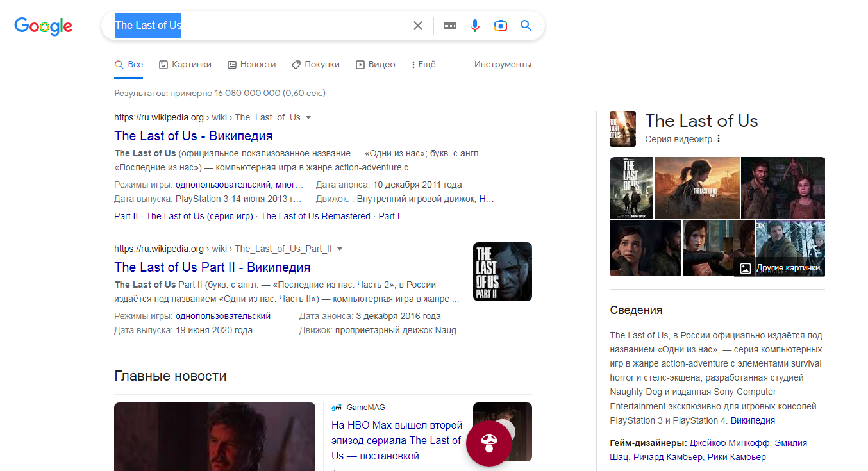Open the Joel and Ellie image at the top right of the panel
Viewport: 868px width, 471px height.
tap(783, 188)
